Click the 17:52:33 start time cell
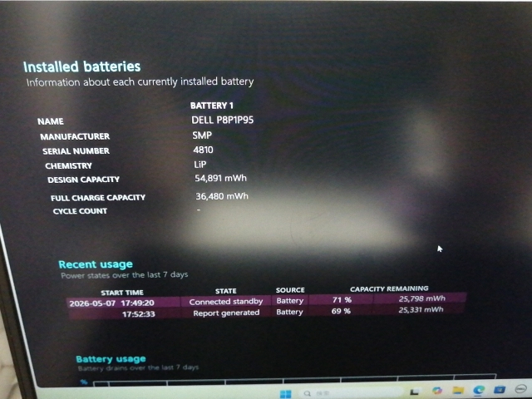 139,314
